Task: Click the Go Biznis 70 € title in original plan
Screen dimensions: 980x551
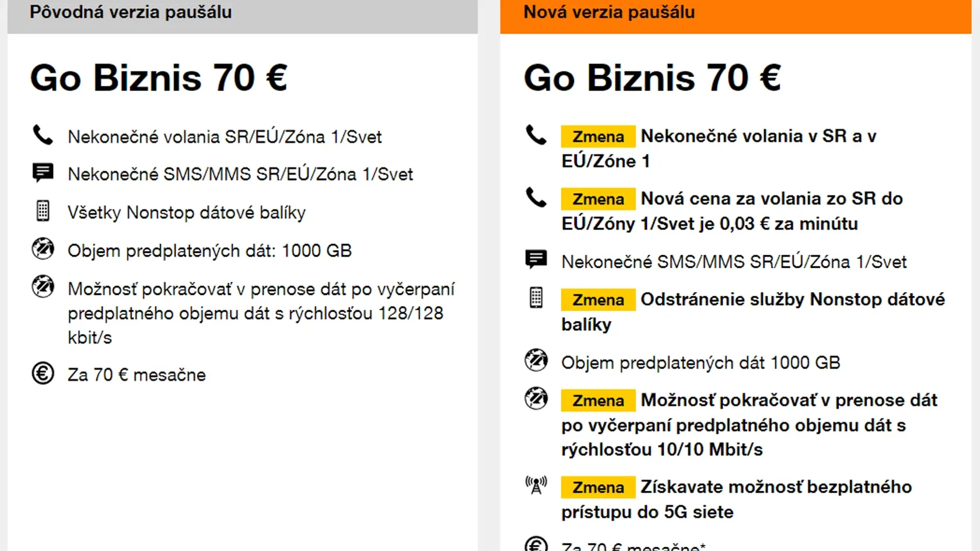Action: 159,78
